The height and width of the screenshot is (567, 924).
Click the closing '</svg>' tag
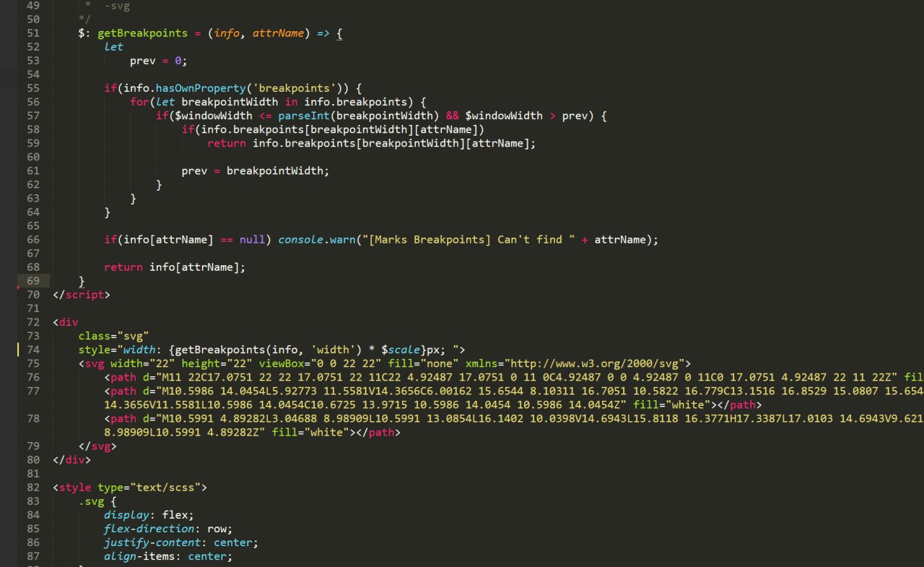pos(97,446)
